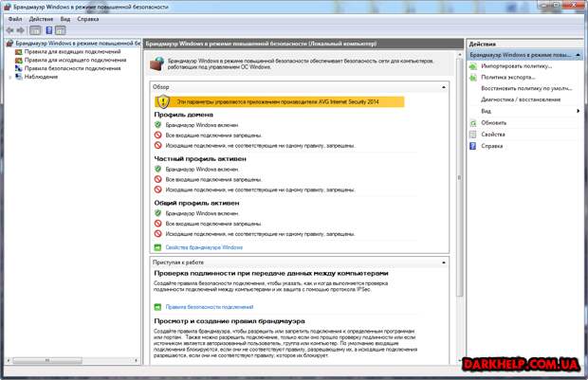Click the tree pane horizontal scrollbar thumb

[x=47, y=360]
